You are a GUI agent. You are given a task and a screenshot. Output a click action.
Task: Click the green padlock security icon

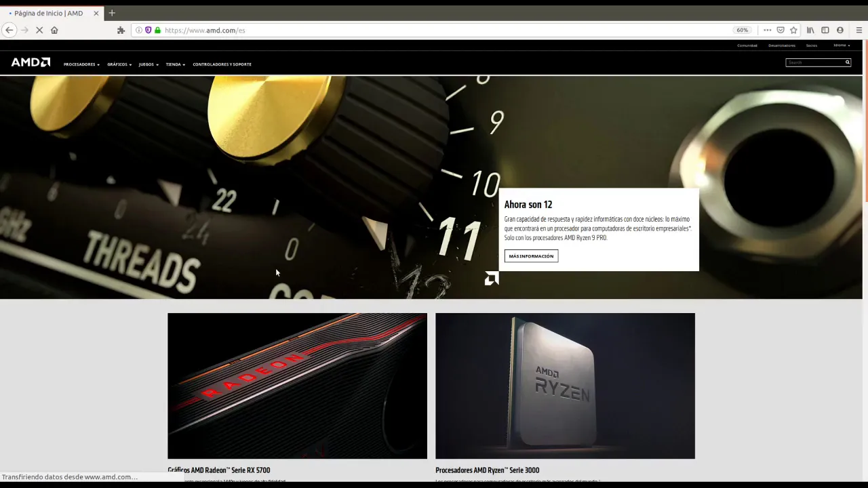click(x=157, y=30)
